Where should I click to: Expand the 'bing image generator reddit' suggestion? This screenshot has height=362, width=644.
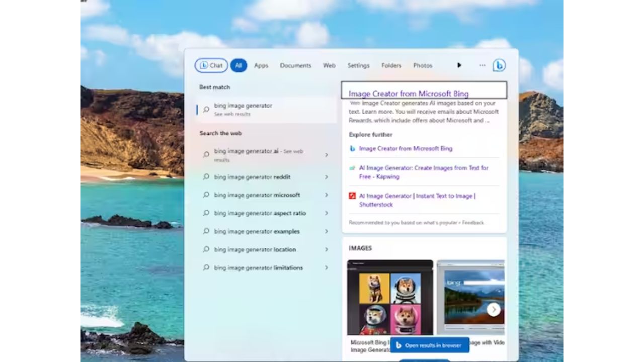tap(327, 177)
